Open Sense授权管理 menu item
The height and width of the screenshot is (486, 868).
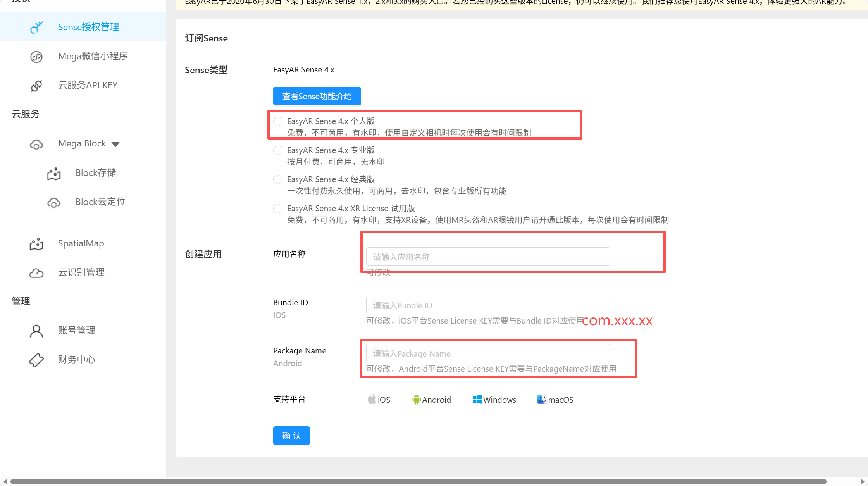(88, 27)
